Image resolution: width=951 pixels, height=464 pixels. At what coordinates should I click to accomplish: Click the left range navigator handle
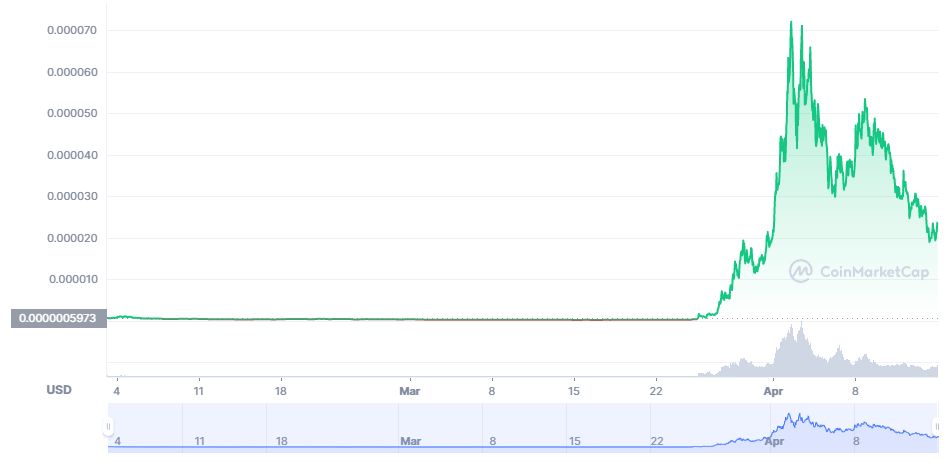[x=108, y=426]
